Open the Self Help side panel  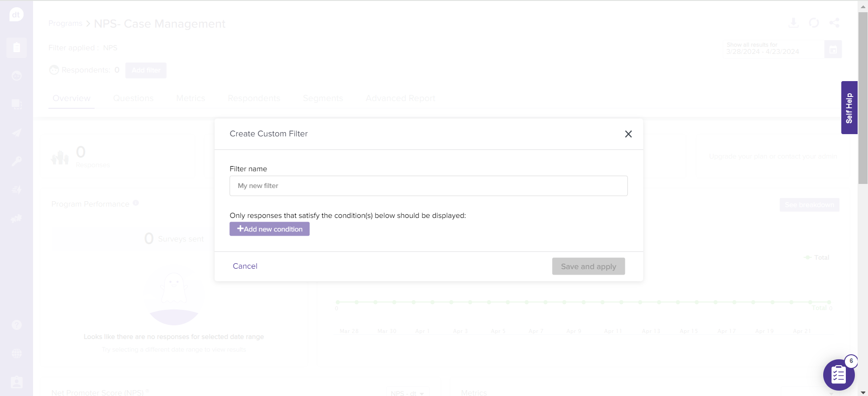click(x=849, y=108)
